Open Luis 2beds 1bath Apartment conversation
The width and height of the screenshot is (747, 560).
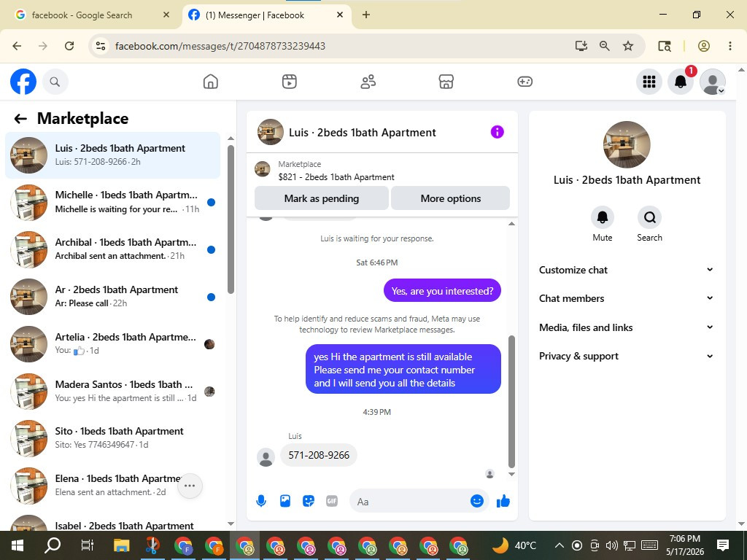tap(113, 155)
